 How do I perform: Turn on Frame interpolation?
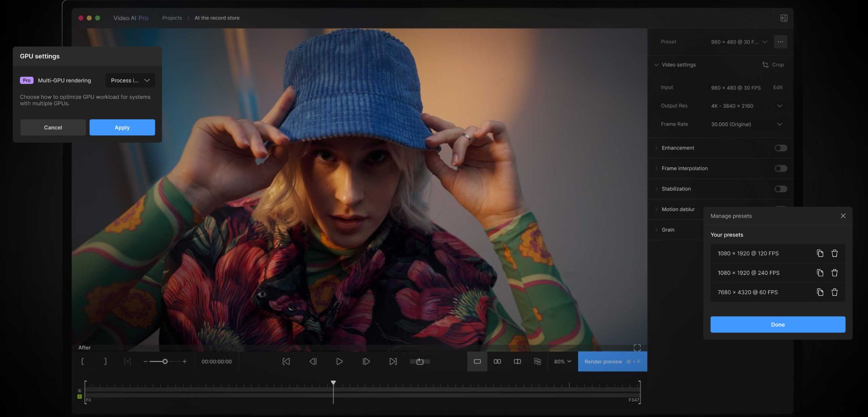780,169
